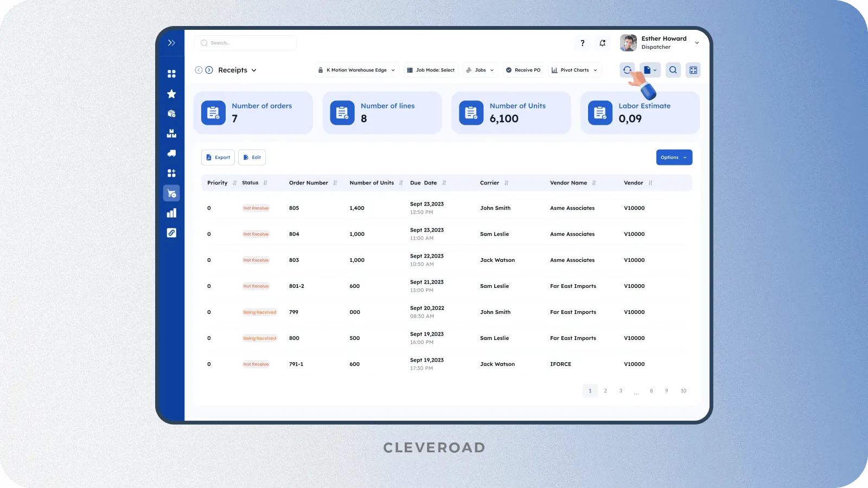The height and width of the screenshot is (488, 868).
Task: Open search using the magnifier toolbar icon
Action: coord(673,70)
